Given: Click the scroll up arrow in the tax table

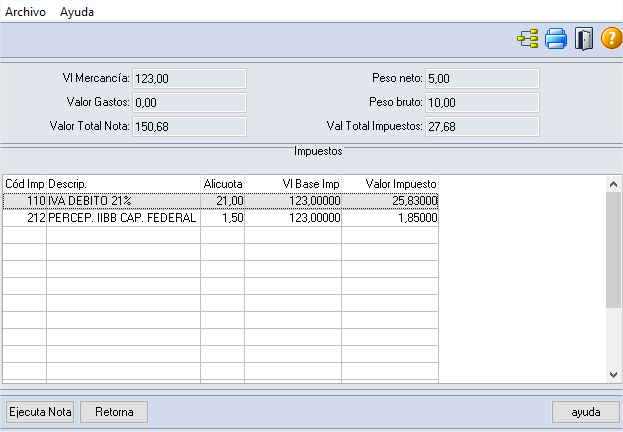Looking at the screenshot, I should click(613, 184).
